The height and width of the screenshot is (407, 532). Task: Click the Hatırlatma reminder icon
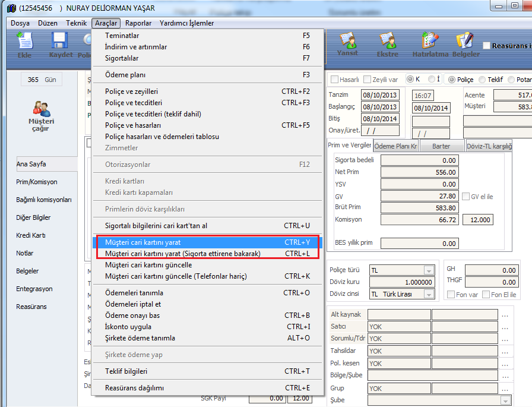(429, 44)
